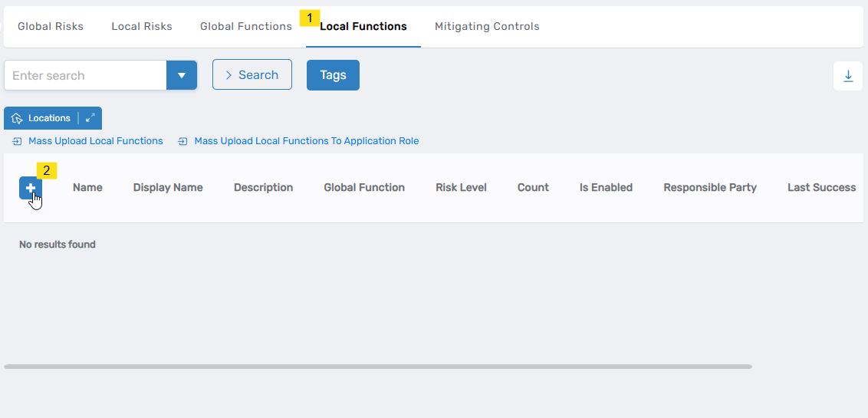Open the search field dropdown arrow
Screen dimensions: 868x418
182,75
